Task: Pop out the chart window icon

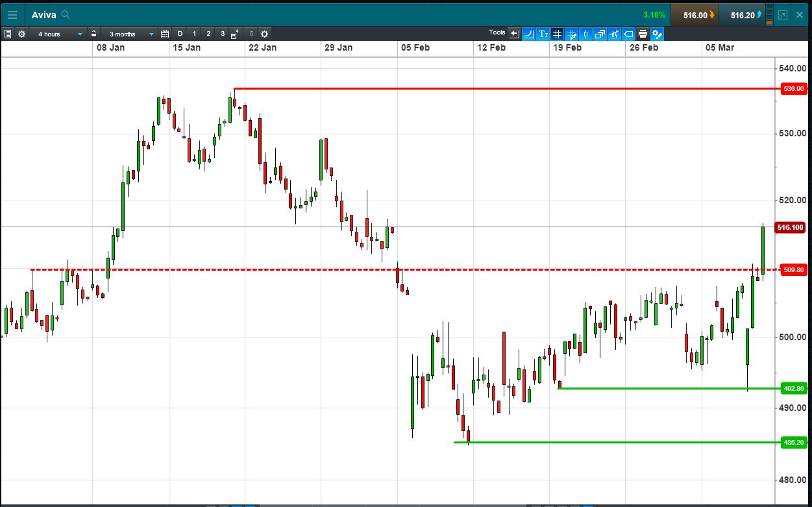Action: coord(783,15)
